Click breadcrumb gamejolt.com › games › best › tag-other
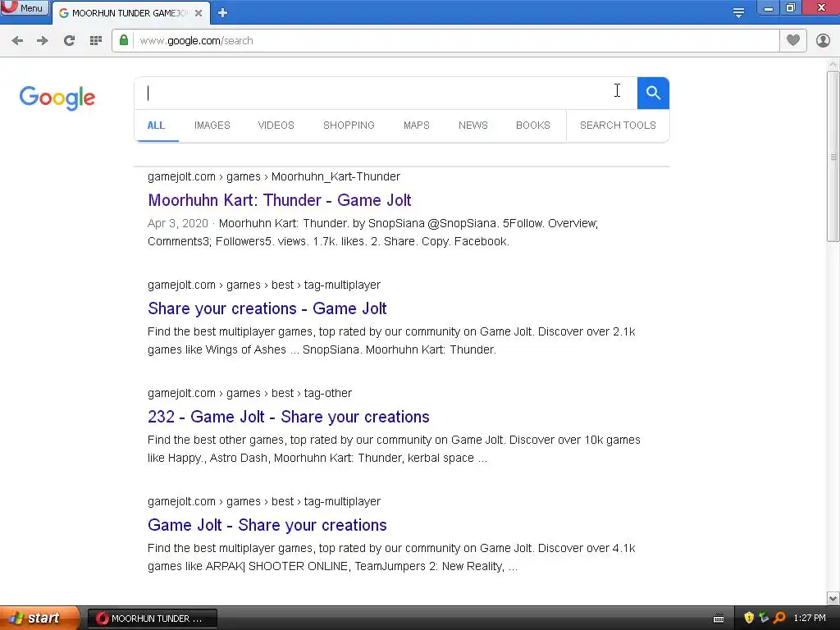 click(x=249, y=393)
